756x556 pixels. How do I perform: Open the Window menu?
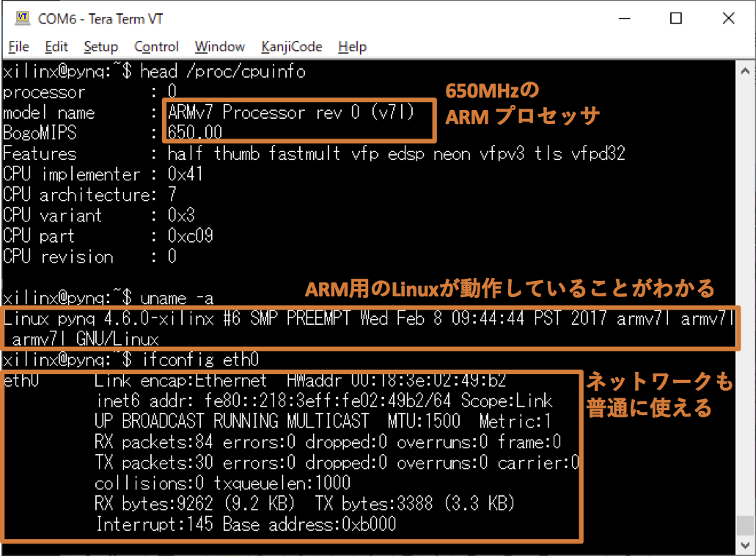point(219,46)
